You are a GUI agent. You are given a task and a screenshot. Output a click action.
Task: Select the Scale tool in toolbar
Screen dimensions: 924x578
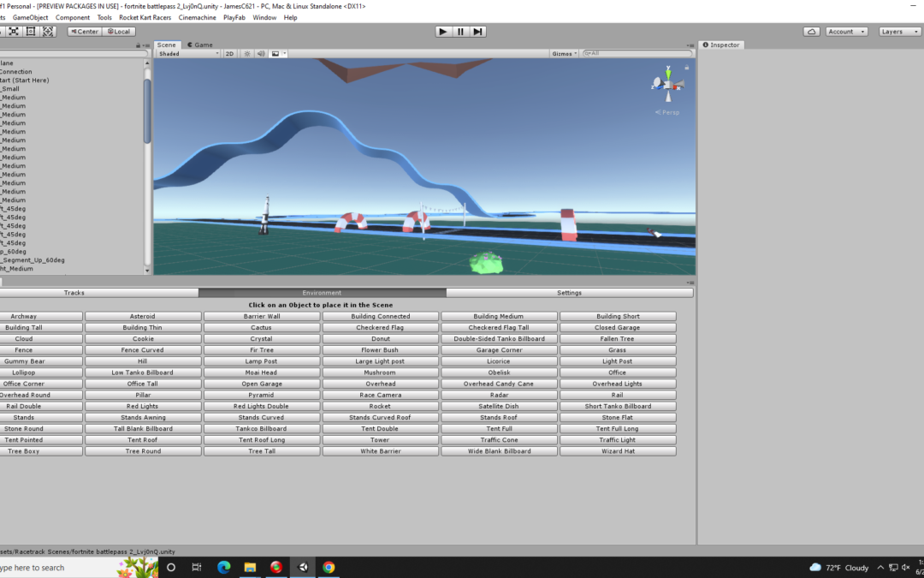tap(14, 32)
